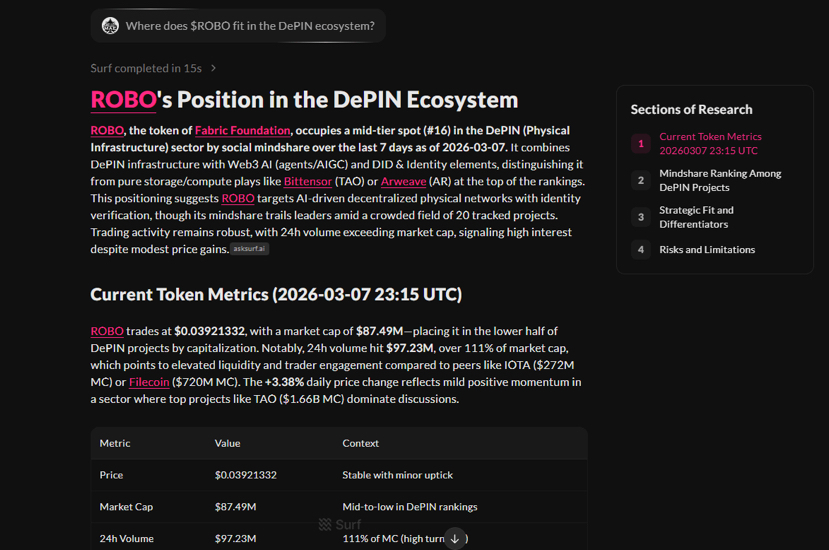This screenshot has height=550, width=829.
Task: Click the '24h Volume' row label
Action: tap(126, 538)
